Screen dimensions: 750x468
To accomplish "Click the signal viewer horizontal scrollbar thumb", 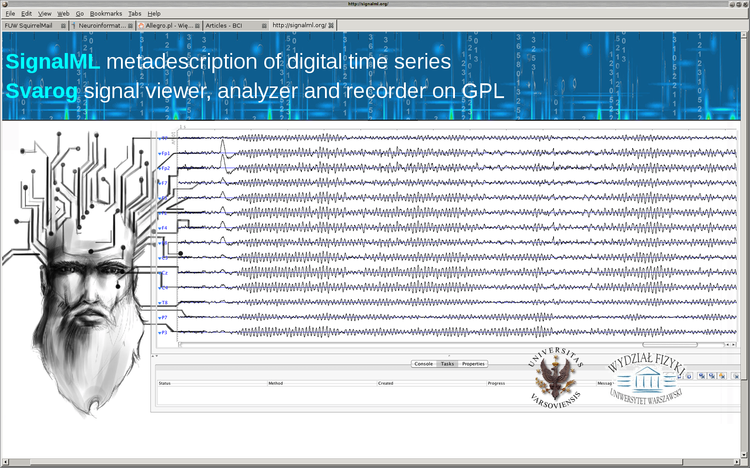I will click(670, 345).
